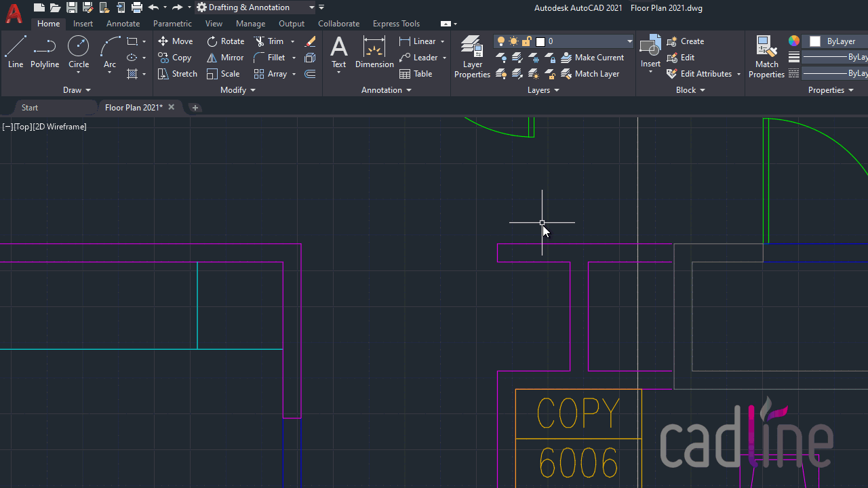Activate the Arc tool icon
868x488 pixels.
[x=110, y=47]
